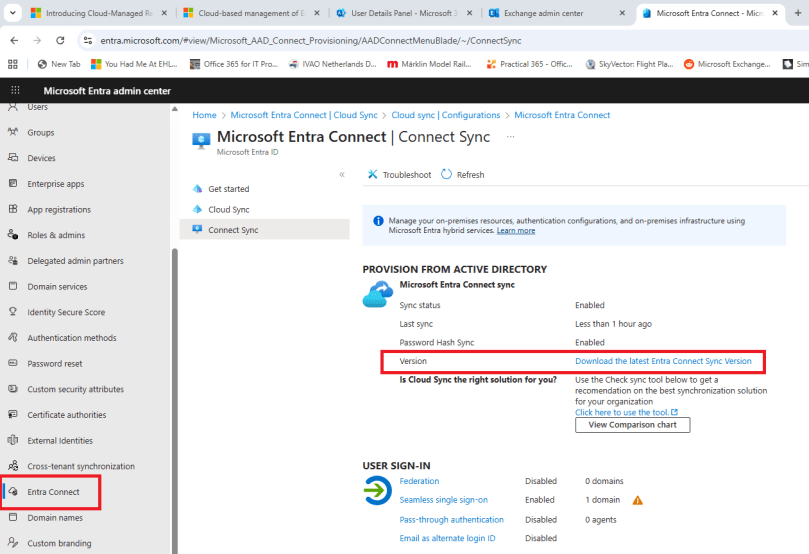Open Get started in the blade menu
This screenshot has width=809, height=554.
click(x=228, y=189)
